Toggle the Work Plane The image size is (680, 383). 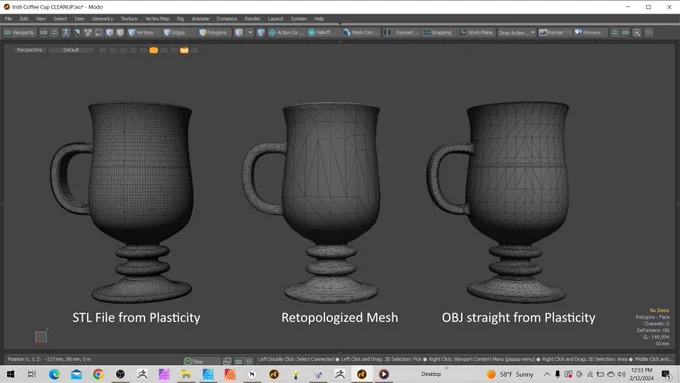pyautogui.click(x=477, y=33)
